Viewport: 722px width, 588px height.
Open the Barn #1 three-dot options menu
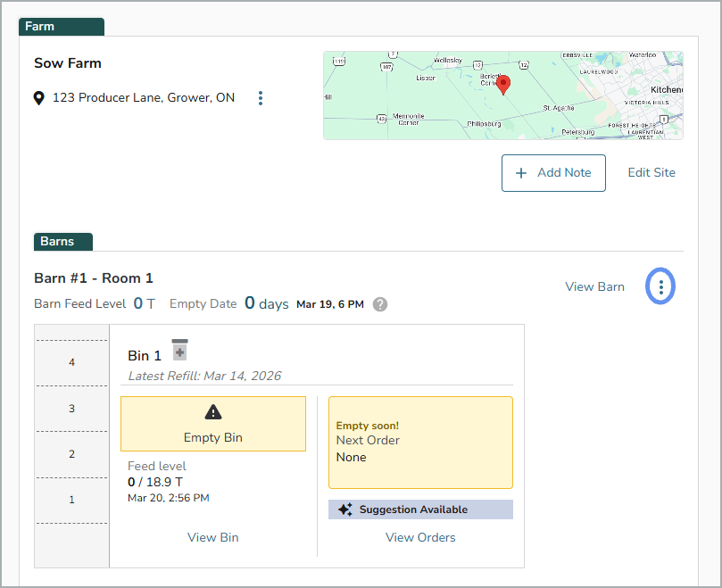click(660, 286)
